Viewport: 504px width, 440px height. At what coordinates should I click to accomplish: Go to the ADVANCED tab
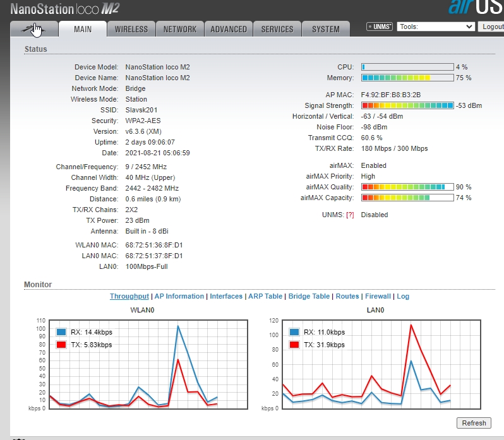click(229, 29)
